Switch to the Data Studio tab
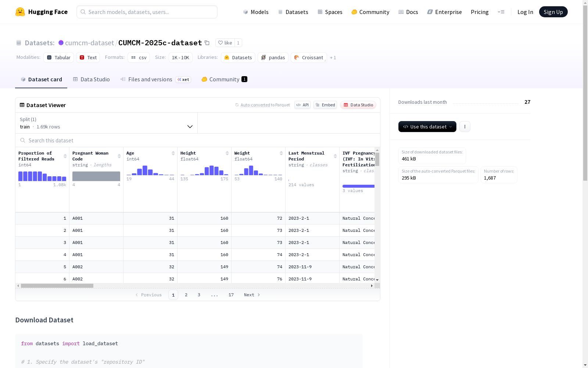The height and width of the screenshot is (368, 588). point(92,79)
